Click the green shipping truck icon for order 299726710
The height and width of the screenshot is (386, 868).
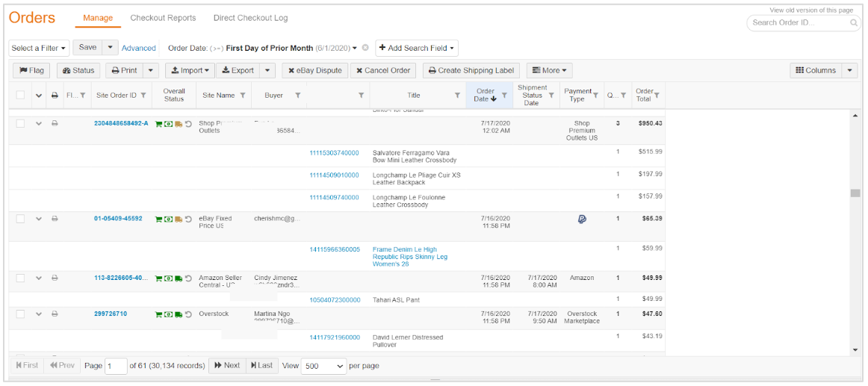tap(179, 314)
